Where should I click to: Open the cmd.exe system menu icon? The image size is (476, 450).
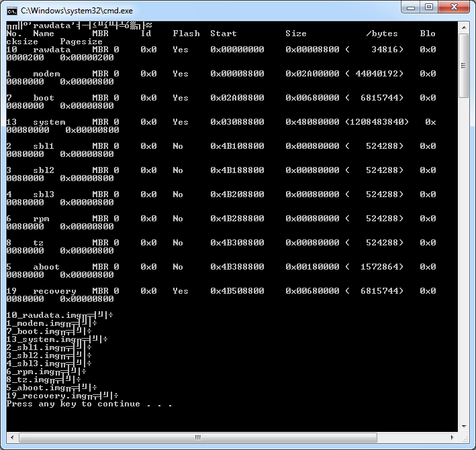[12, 11]
